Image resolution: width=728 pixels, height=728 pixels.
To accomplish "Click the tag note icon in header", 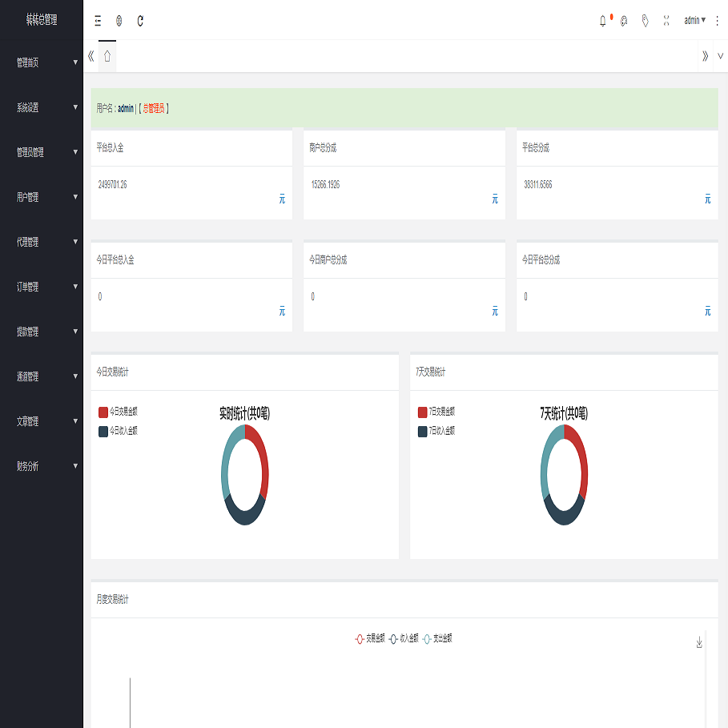I will tap(645, 21).
